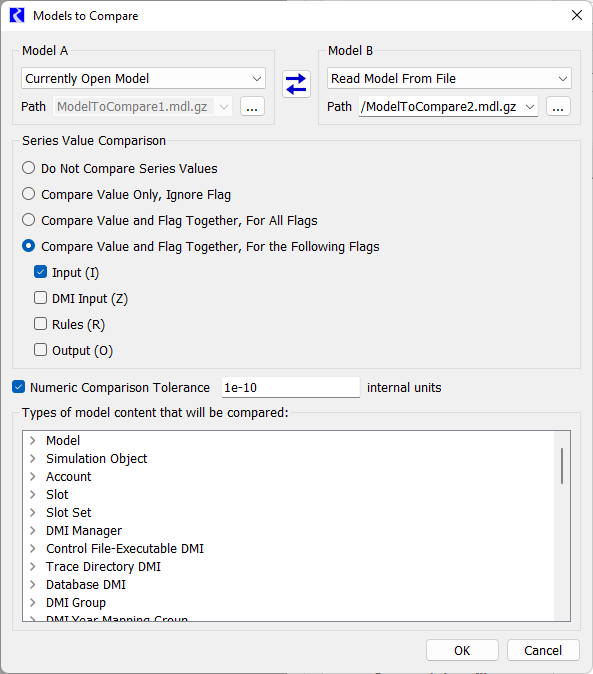Expand the DMI Manager tree item
Screen dimensions: 593x674
point(33,531)
